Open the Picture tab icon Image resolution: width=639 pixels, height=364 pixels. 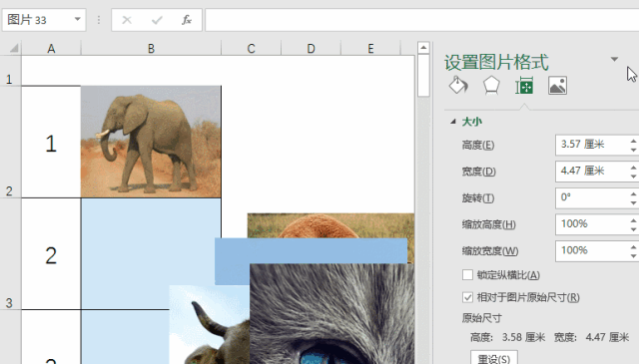pyautogui.click(x=557, y=86)
